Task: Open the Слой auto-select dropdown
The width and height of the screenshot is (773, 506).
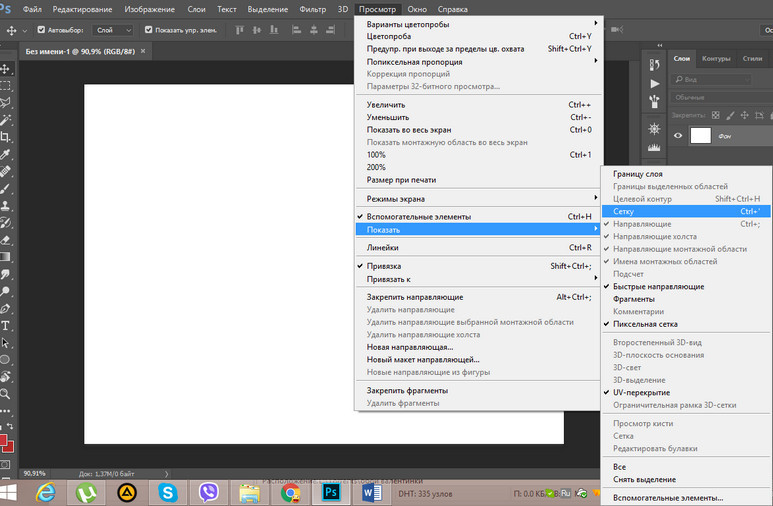Action: (114, 30)
